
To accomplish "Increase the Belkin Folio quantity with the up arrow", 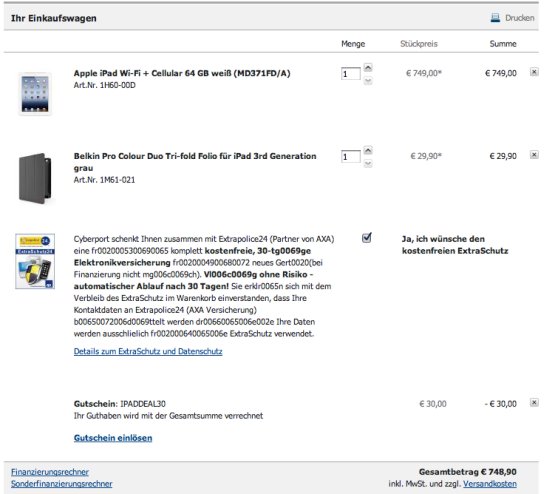I will click(x=368, y=151).
